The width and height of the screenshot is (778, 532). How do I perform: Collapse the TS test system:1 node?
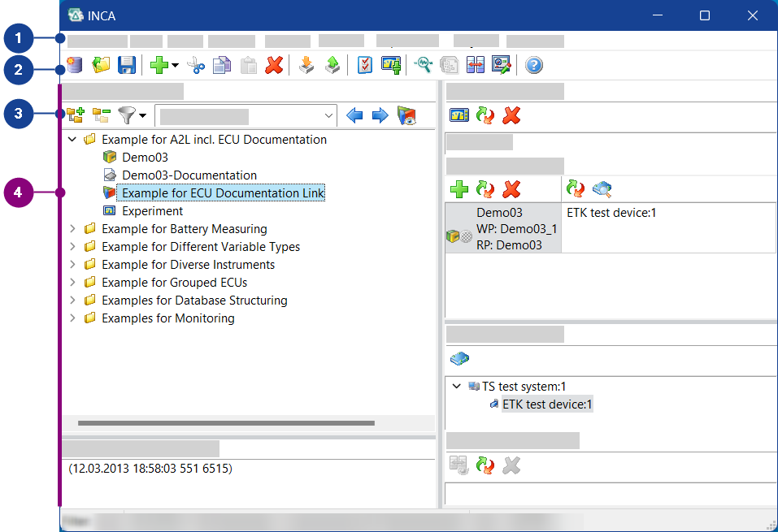[x=456, y=387]
